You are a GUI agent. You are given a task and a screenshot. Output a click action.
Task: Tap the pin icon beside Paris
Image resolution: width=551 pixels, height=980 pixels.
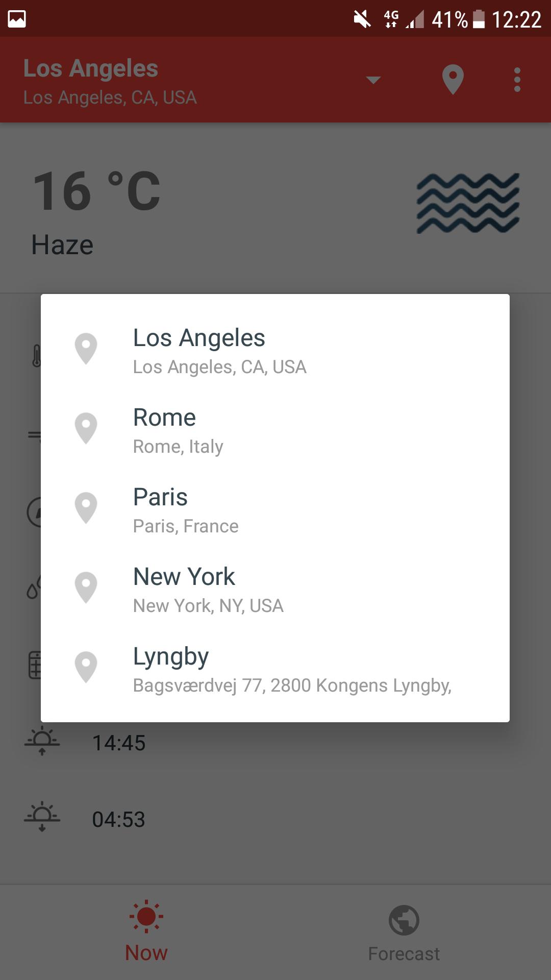(x=86, y=507)
